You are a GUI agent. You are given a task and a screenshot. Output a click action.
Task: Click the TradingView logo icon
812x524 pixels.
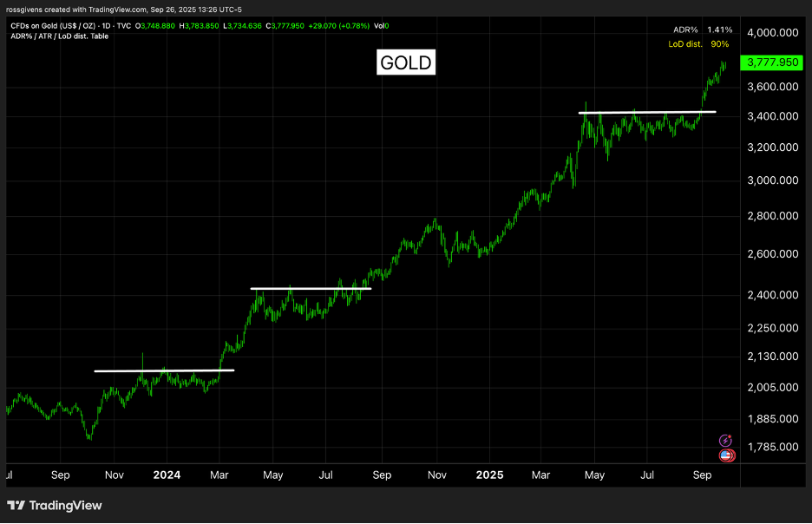point(16,505)
